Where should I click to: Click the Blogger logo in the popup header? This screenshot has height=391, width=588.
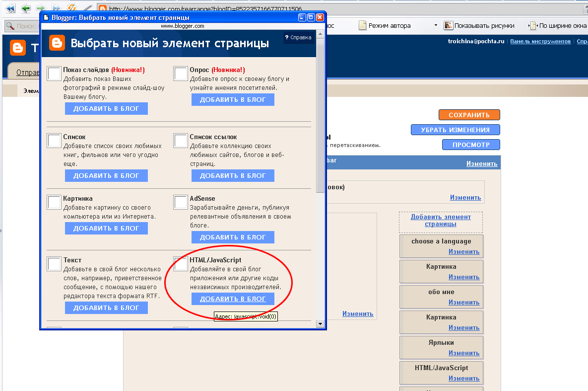pyautogui.click(x=57, y=43)
